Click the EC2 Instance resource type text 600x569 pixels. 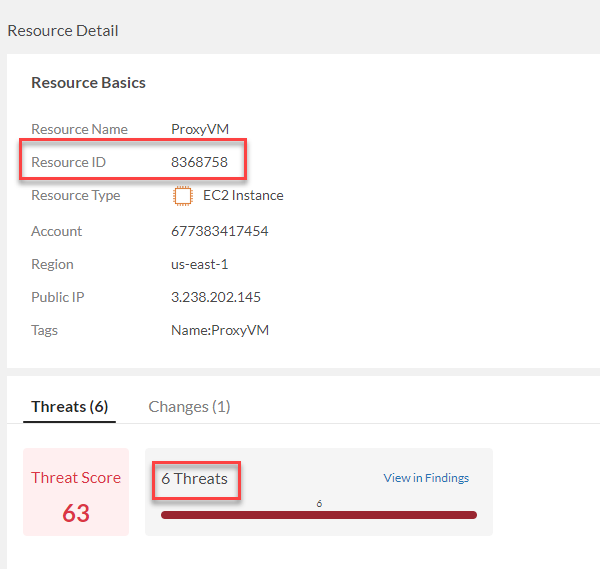point(243,196)
